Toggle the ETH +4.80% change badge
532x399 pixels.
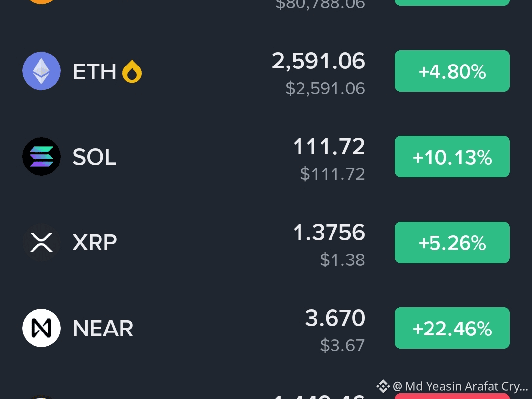coord(452,71)
